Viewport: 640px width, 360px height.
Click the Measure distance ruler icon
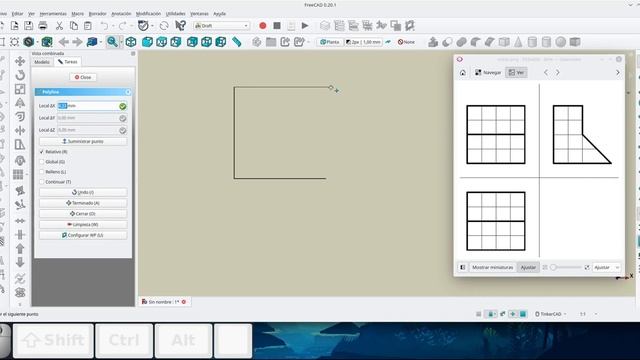tap(237, 42)
